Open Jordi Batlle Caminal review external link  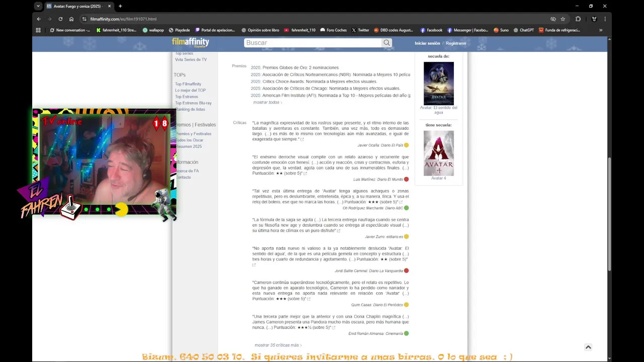click(x=254, y=264)
